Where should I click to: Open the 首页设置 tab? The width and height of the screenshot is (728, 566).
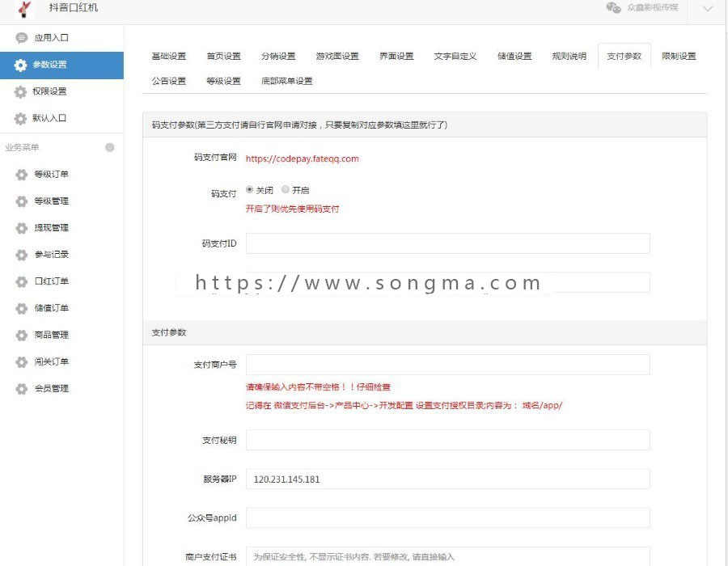223,56
